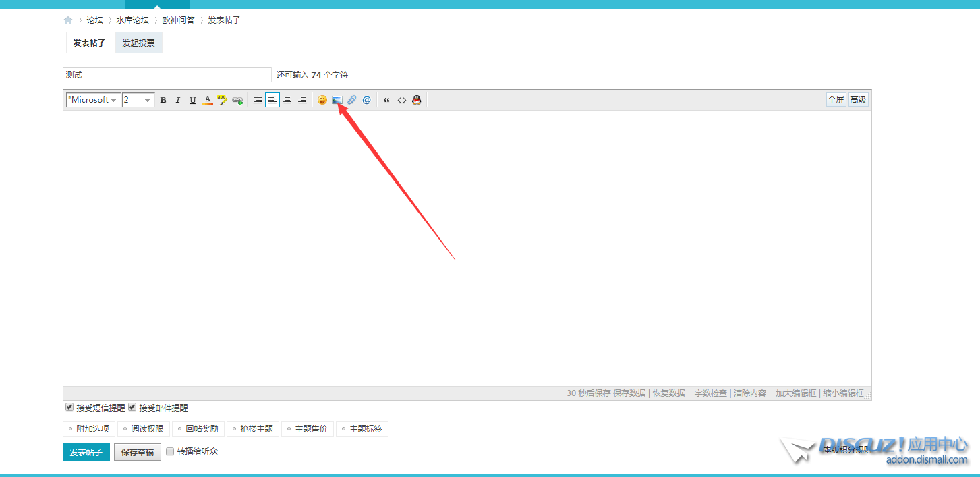Open the Microsoft font family dropdown
This screenshot has width=980, height=477.
coord(93,100)
